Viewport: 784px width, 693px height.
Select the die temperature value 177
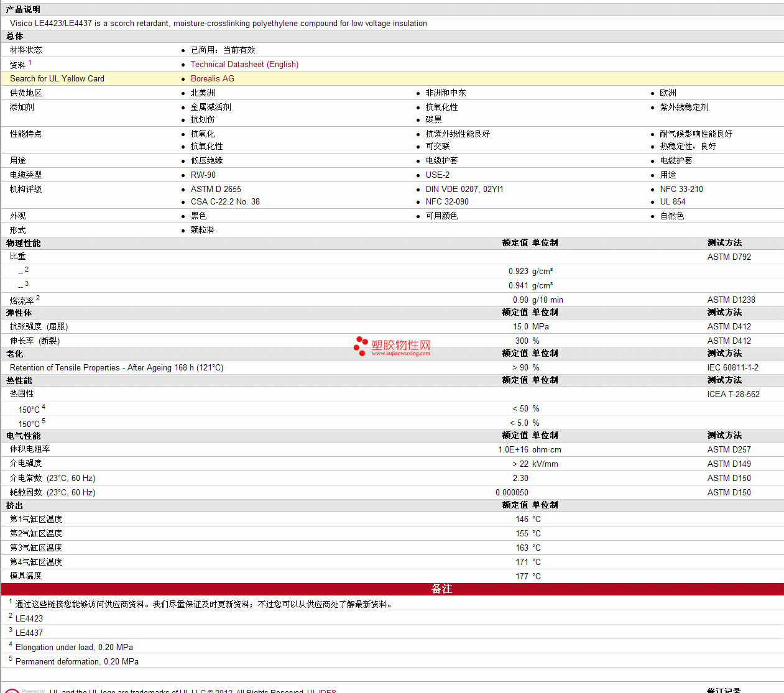coord(522,577)
